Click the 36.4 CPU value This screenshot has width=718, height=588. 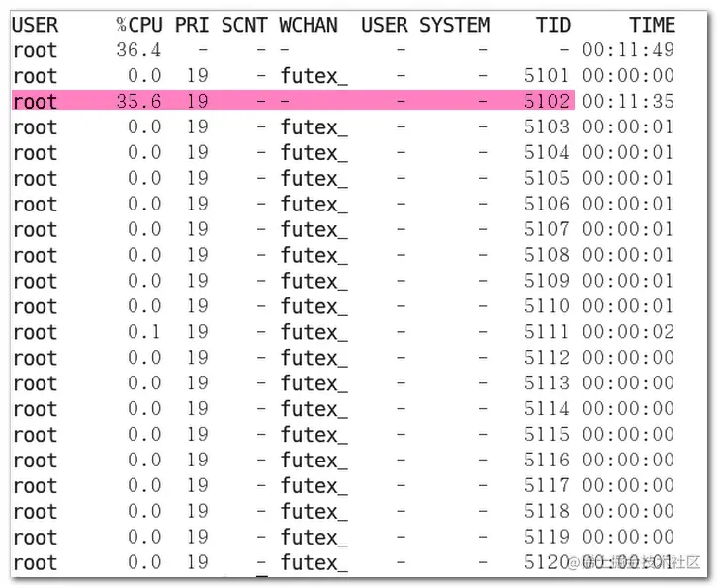(138, 50)
